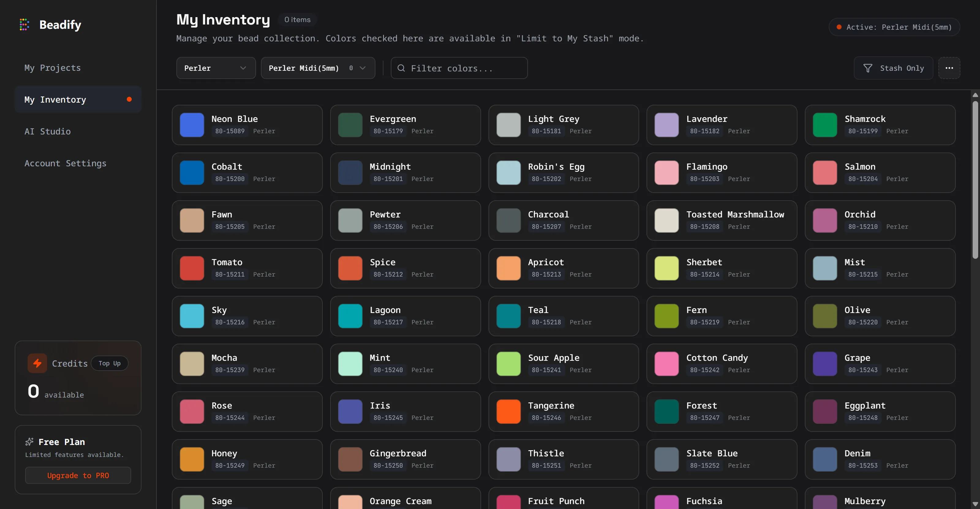
Task: Go to My Projects
Action: point(52,68)
